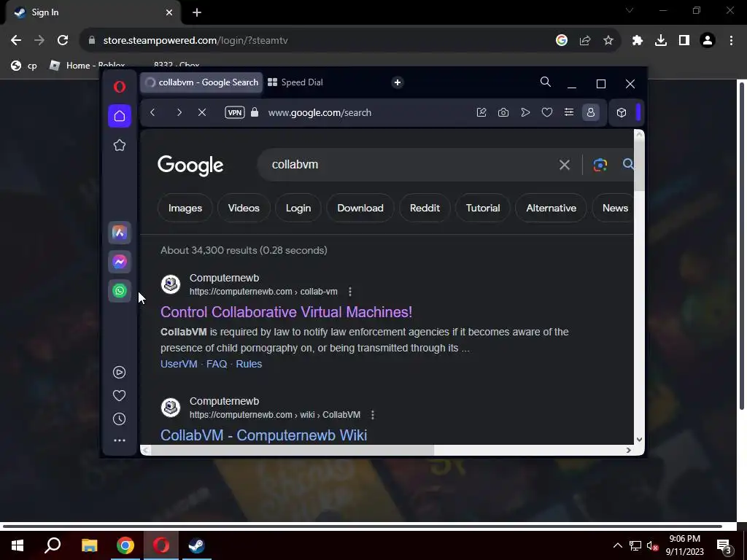Show hidden system tray icons
This screenshot has width=747, height=560.
tap(617, 545)
